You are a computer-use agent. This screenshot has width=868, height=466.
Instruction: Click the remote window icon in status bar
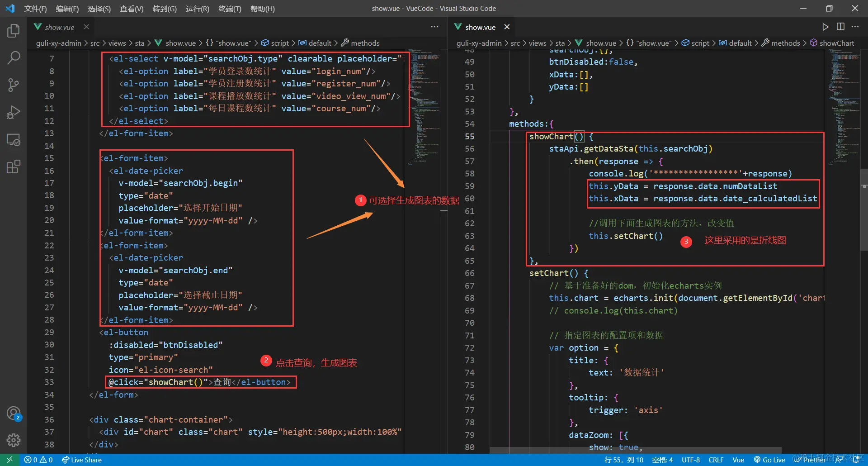coord(9,460)
